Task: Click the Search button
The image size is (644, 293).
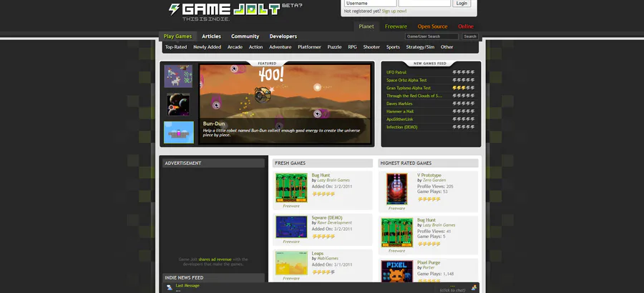Action: point(470,36)
